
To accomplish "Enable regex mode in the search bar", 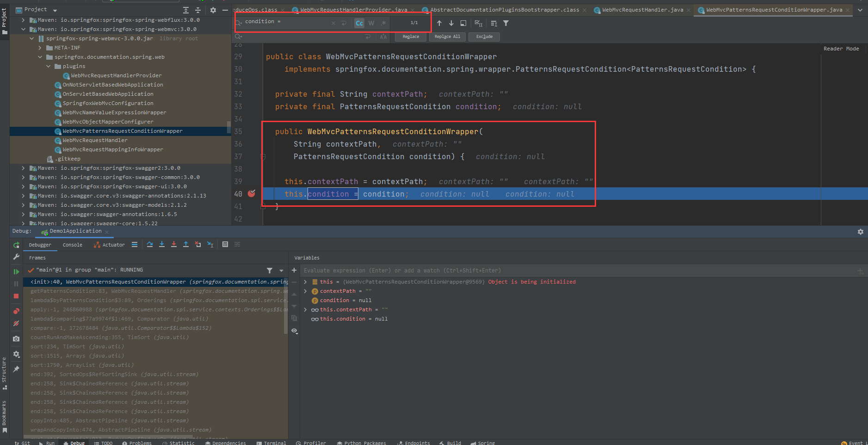I will pyautogui.click(x=383, y=23).
